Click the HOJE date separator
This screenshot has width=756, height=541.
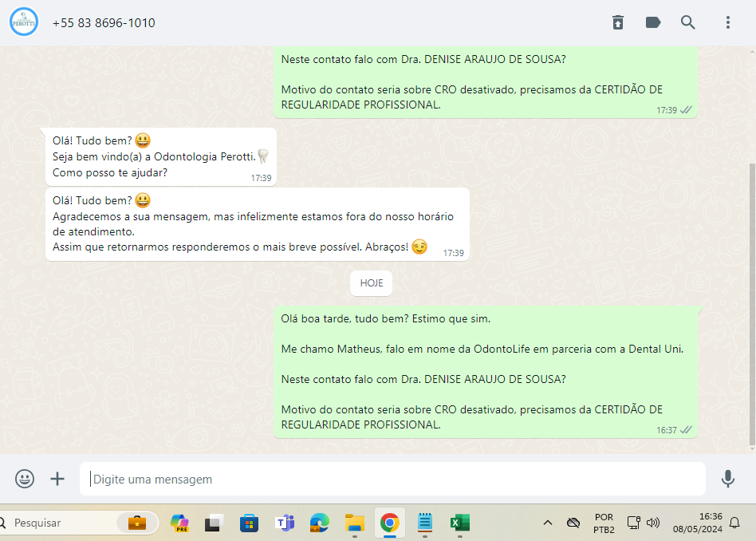coord(372,283)
